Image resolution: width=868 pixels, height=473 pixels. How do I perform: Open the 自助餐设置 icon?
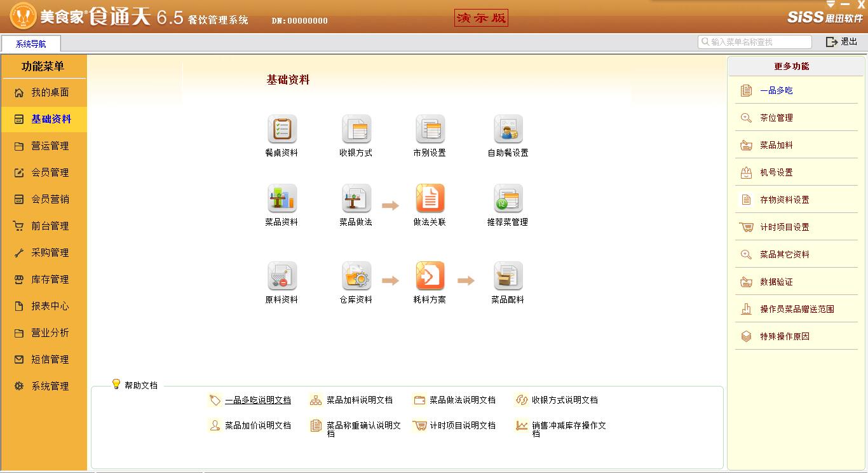point(508,129)
